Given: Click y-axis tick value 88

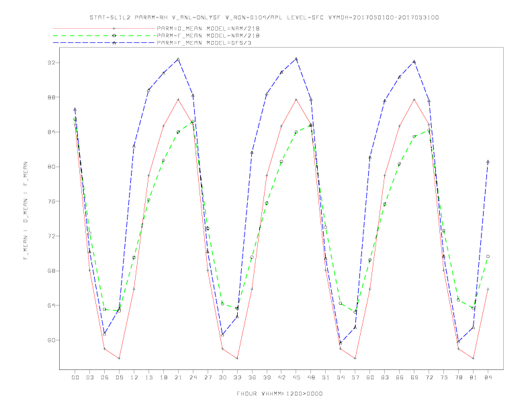Looking at the screenshot, I should point(52,97).
